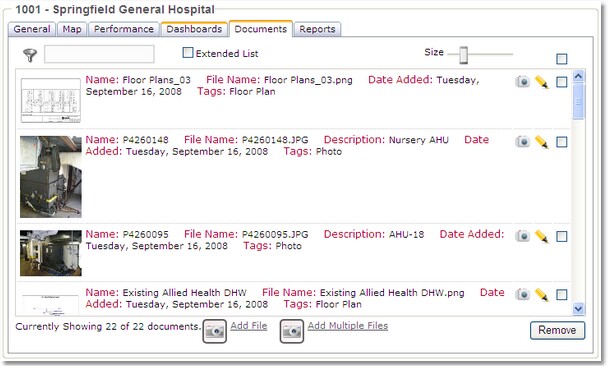This screenshot has height=368, width=608.
Task: Click the document list scrollbar thumb
Action: tap(578, 102)
